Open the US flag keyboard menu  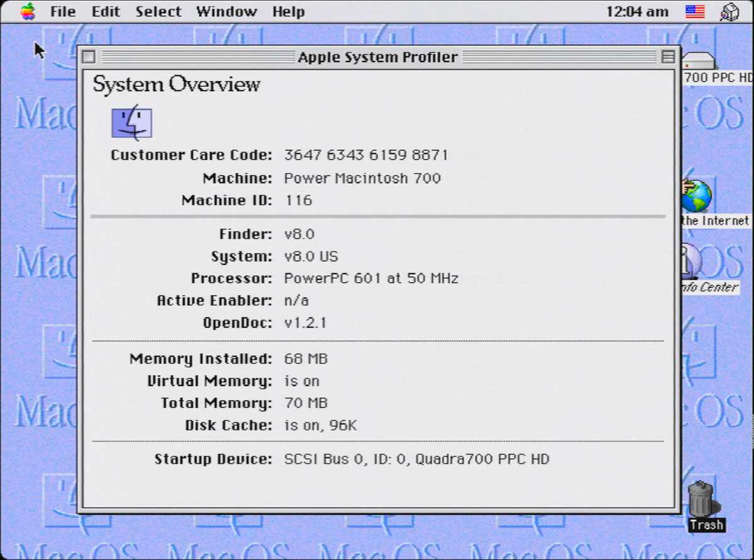(x=695, y=11)
